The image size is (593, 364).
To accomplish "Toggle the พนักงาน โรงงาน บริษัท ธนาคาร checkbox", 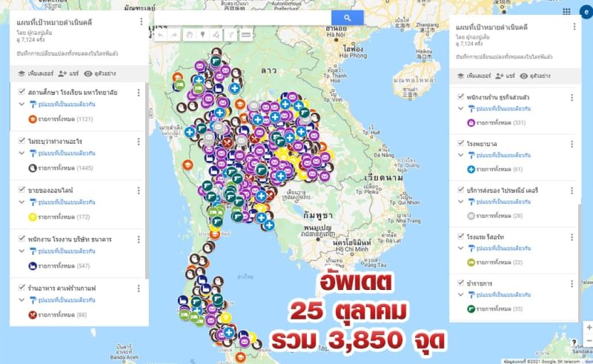I will pos(21,239).
